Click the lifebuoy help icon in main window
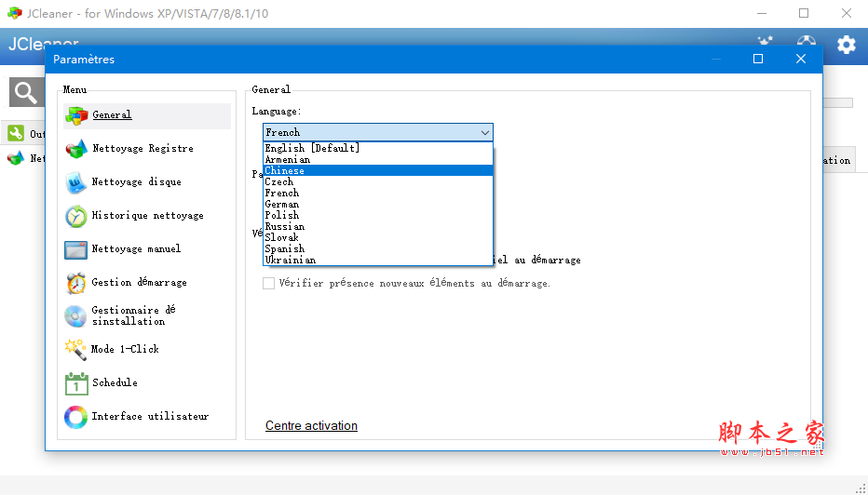Screen dimensions: 868x495 click(x=806, y=42)
